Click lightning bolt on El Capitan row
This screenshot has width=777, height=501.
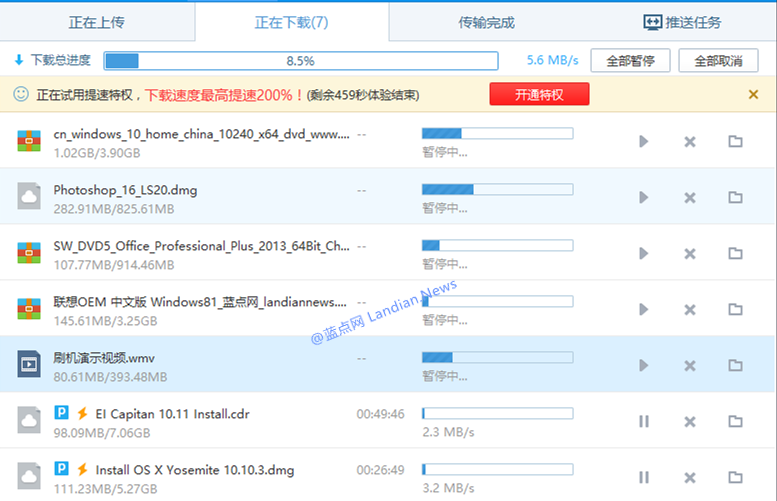pyautogui.click(x=82, y=413)
